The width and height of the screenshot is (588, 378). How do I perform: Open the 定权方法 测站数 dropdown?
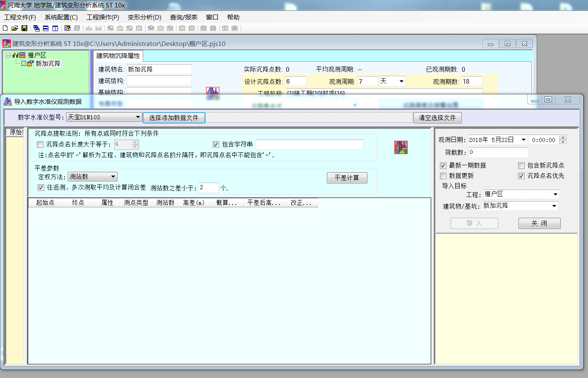113,176
